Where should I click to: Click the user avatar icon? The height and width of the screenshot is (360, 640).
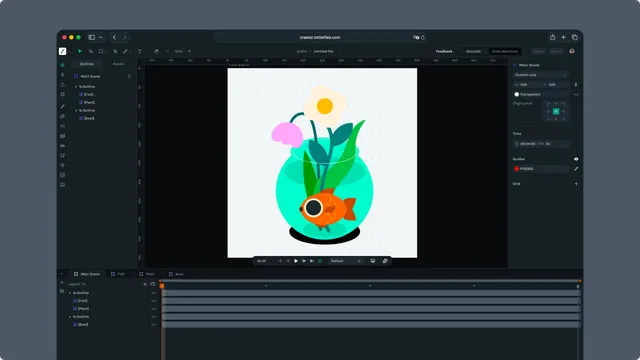click(x=572, y=51)
